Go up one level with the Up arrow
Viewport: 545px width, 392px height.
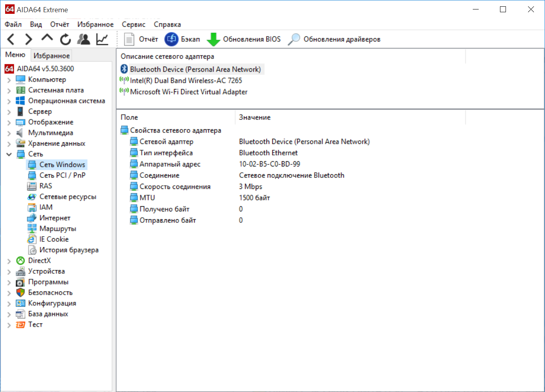coord(47,38)
